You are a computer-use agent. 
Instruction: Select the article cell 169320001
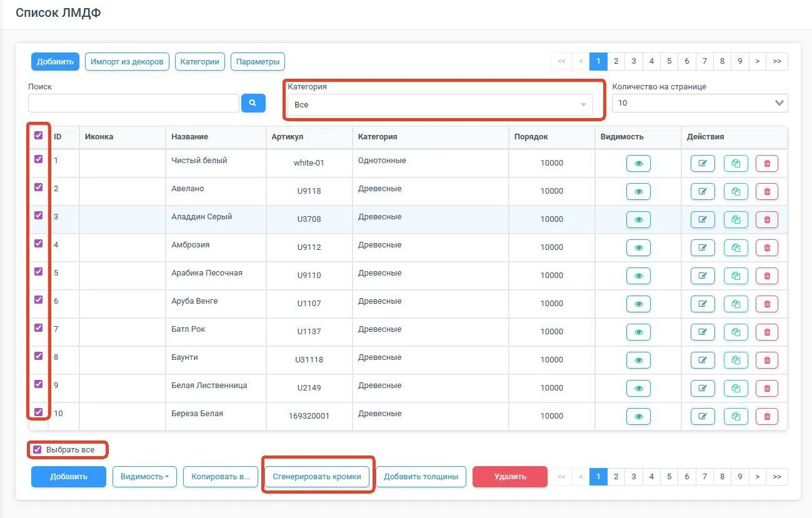tap(309, 416)
